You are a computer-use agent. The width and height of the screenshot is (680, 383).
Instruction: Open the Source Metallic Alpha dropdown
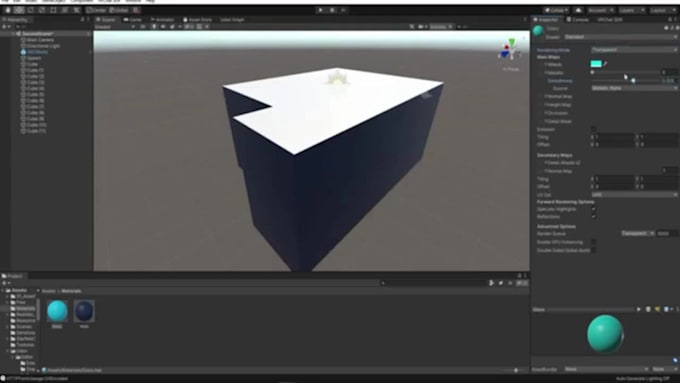click(x=634, y=88)
